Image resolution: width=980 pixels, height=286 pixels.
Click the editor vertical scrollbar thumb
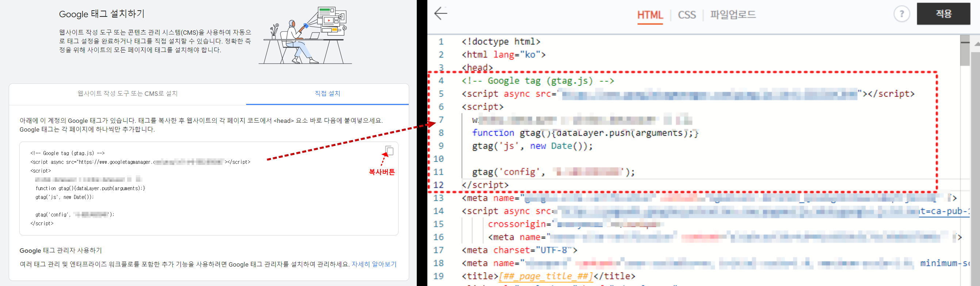(965, 50)
